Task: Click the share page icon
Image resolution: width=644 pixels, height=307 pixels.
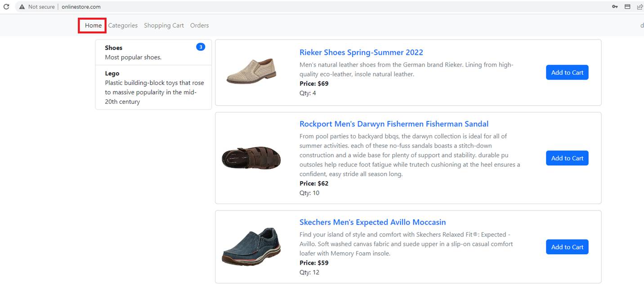Action: coord(640,7)
